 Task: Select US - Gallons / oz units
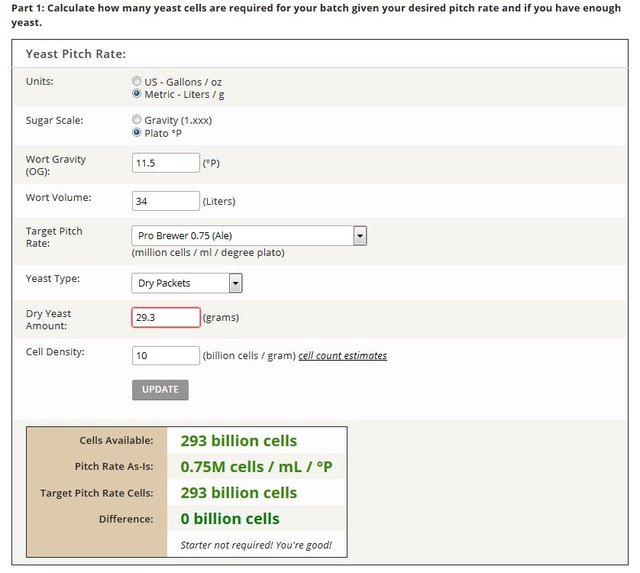[137, 81]
